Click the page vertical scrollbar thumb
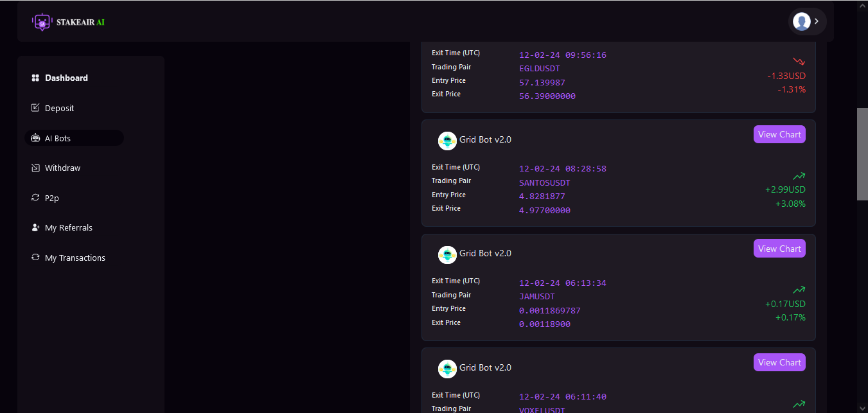 point(862,154)
